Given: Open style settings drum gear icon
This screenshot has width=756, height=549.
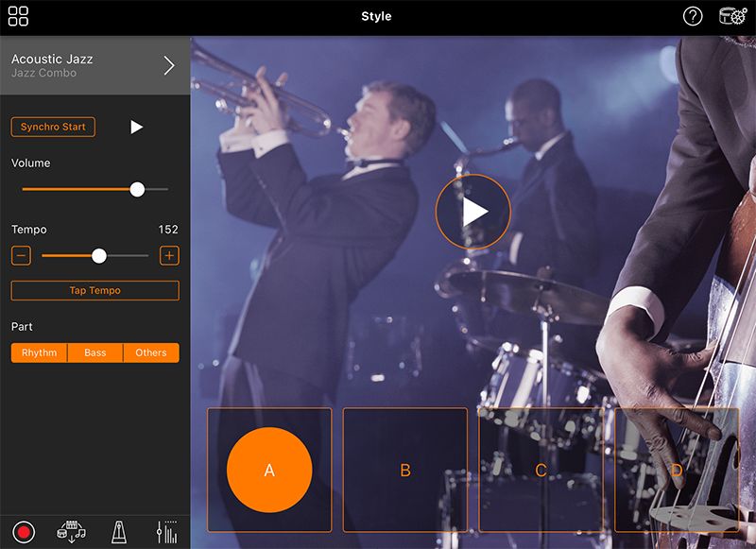Looking at the screenshot, I should pos(732,16).
